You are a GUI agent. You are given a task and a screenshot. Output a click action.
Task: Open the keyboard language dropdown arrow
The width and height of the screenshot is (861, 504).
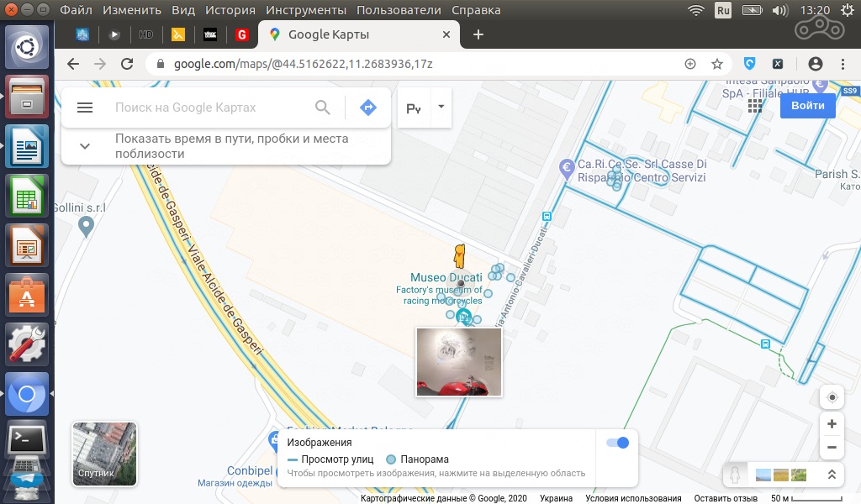(441, 108)
